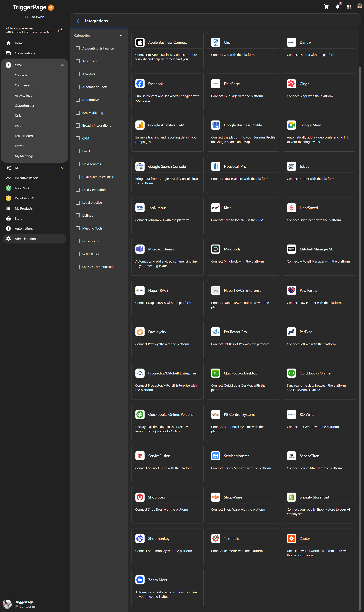364x612 pixels.
Task: Select the CRM category checkbox
Action: (x=78, y=138)
